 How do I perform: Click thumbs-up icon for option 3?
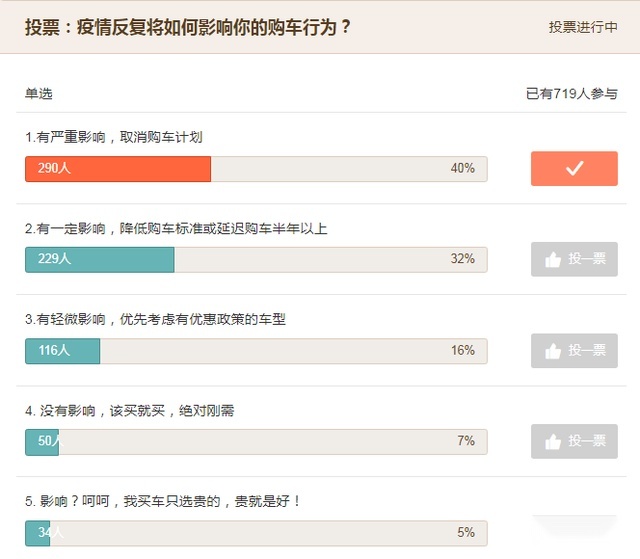coord(553,351)
